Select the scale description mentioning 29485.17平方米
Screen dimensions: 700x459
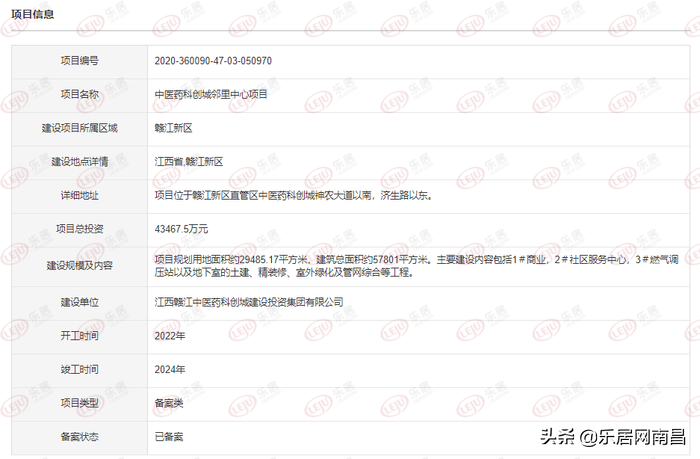point(417,266)
